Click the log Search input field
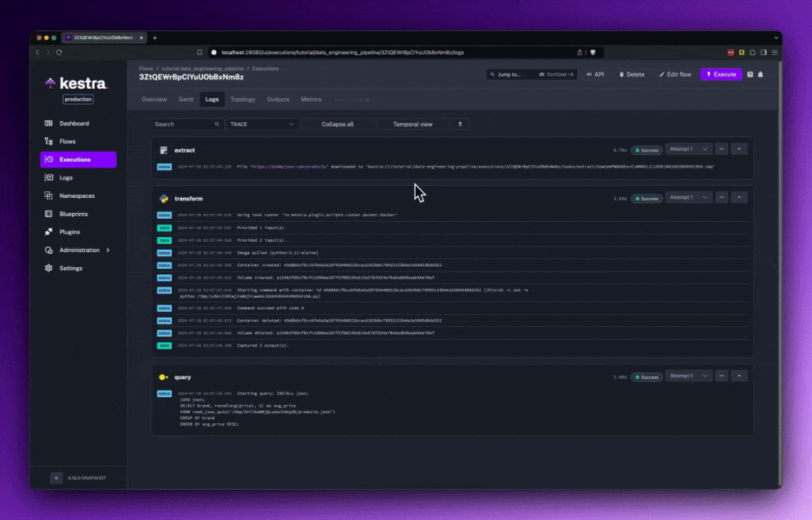Viewport: 812px width, 520px height. point(184,124)
